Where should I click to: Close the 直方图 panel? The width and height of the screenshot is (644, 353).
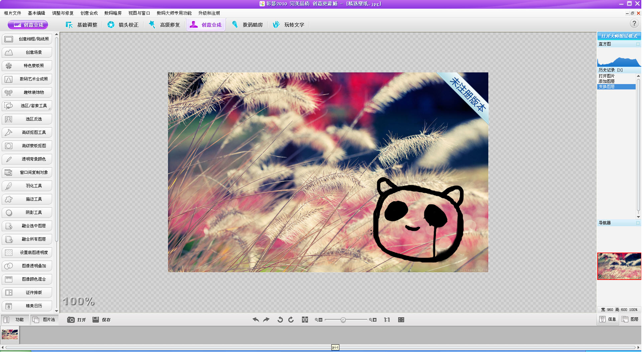[638, 44]
